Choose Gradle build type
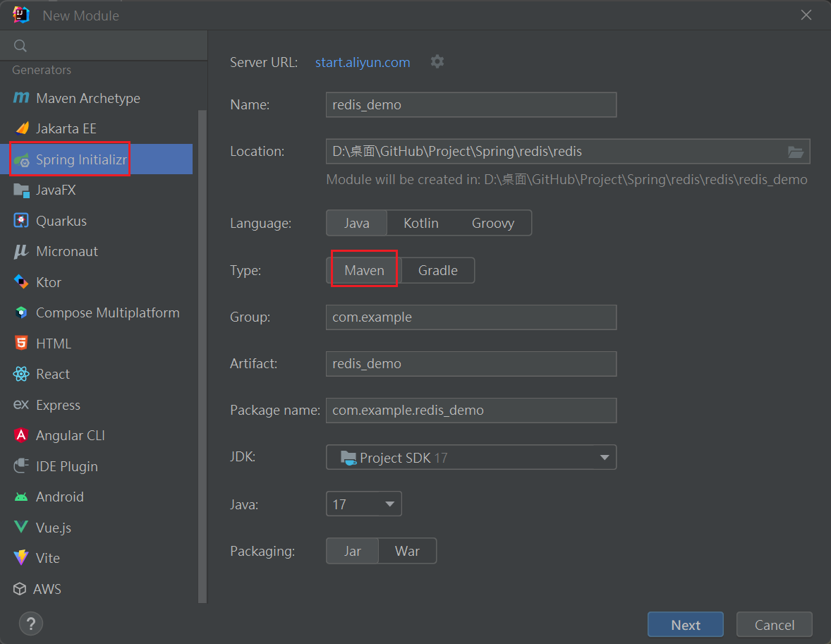Screen dimensions: 831x644 click(x=438, y=270)
